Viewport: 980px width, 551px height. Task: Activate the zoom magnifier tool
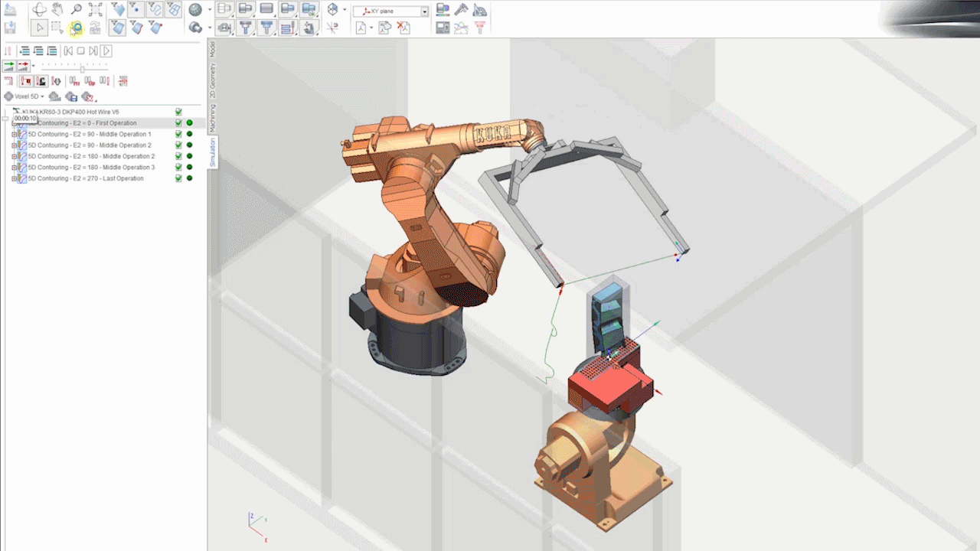(x=77, y=9)
